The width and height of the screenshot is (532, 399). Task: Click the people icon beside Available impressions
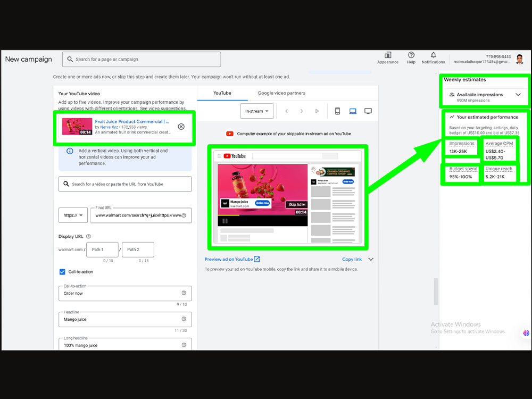point(452,95)
